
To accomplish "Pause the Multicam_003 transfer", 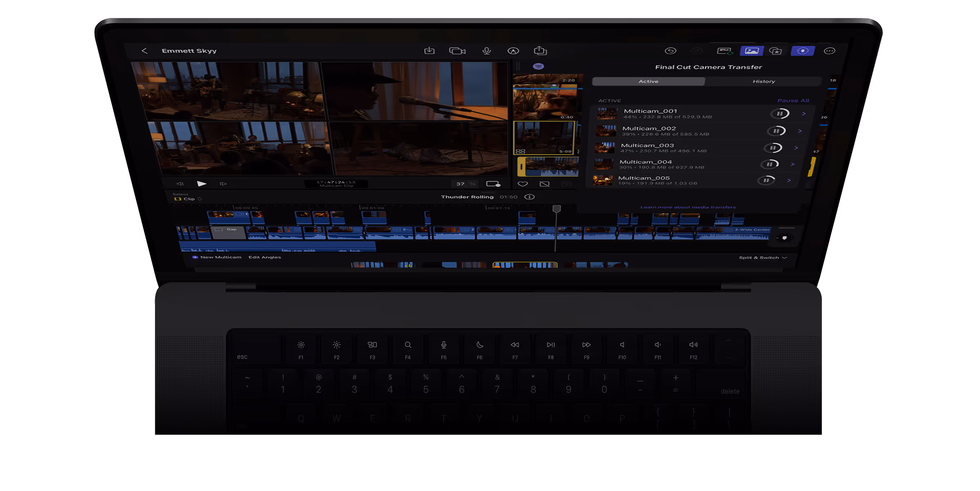I will tap(773, 148).
